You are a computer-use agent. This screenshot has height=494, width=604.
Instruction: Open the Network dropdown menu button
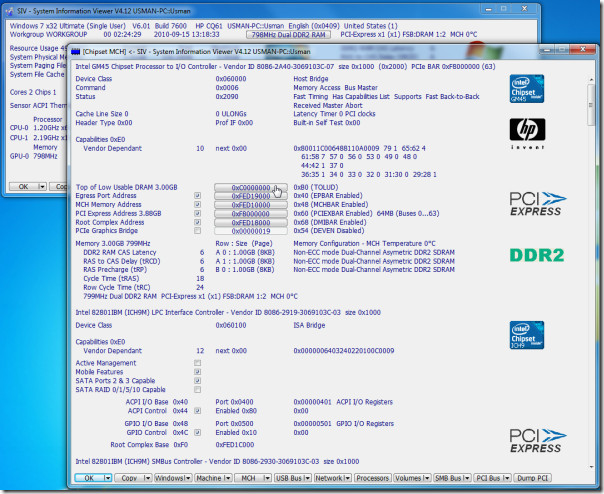tap(333, 478)
